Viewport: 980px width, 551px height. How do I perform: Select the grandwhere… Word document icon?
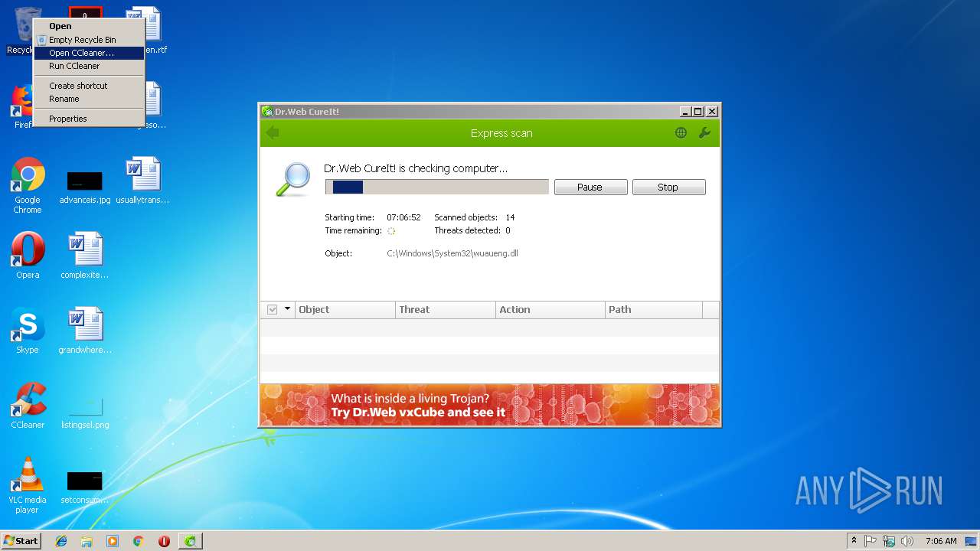pos(85,331)
